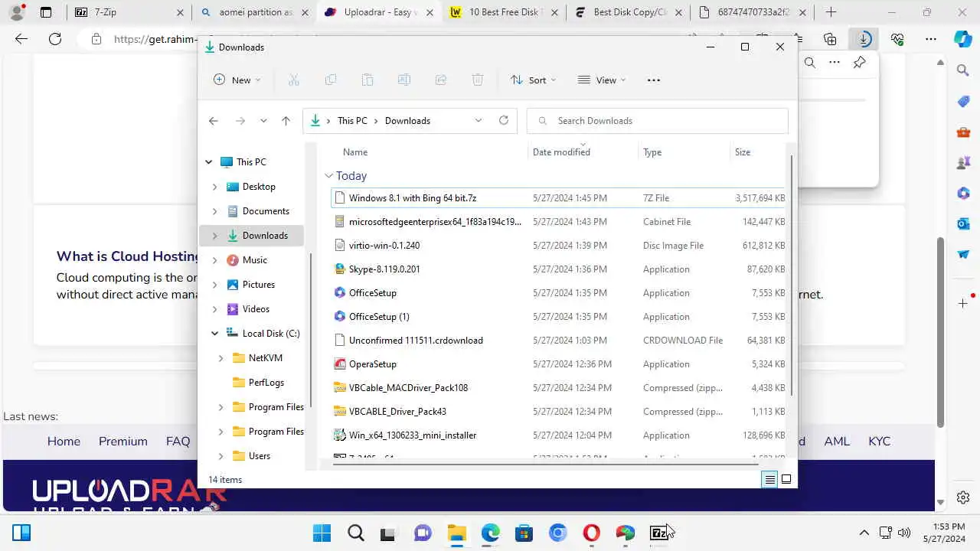Screen dimensions: 980x551
Task: Open Outlook icon in the Edge sidebar
Action: tap(963, 223)
